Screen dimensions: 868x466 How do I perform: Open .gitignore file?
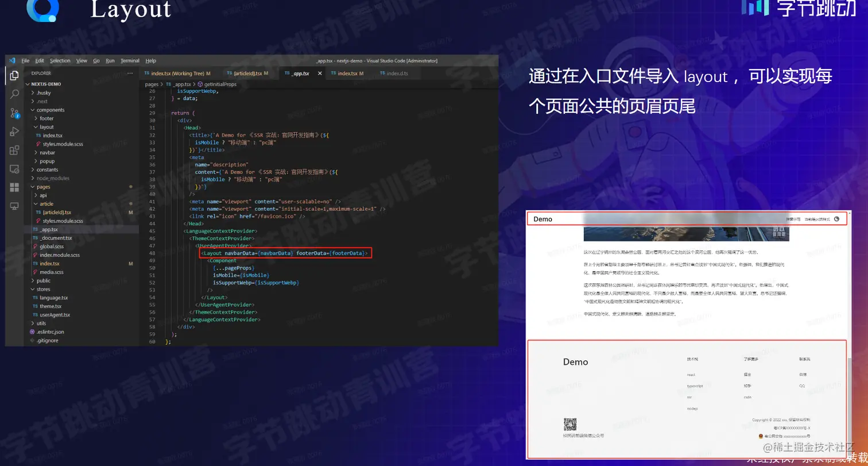tap(46, 340)
